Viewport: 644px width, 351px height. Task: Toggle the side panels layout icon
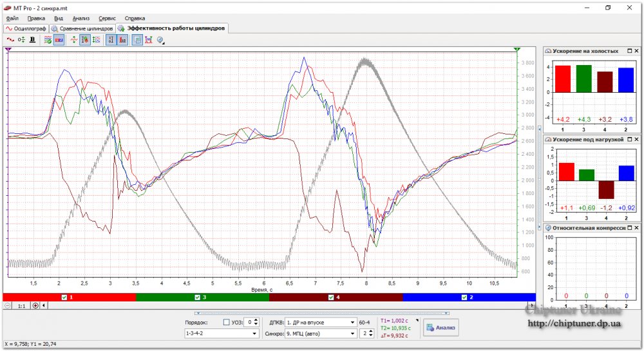pos(137,40)
